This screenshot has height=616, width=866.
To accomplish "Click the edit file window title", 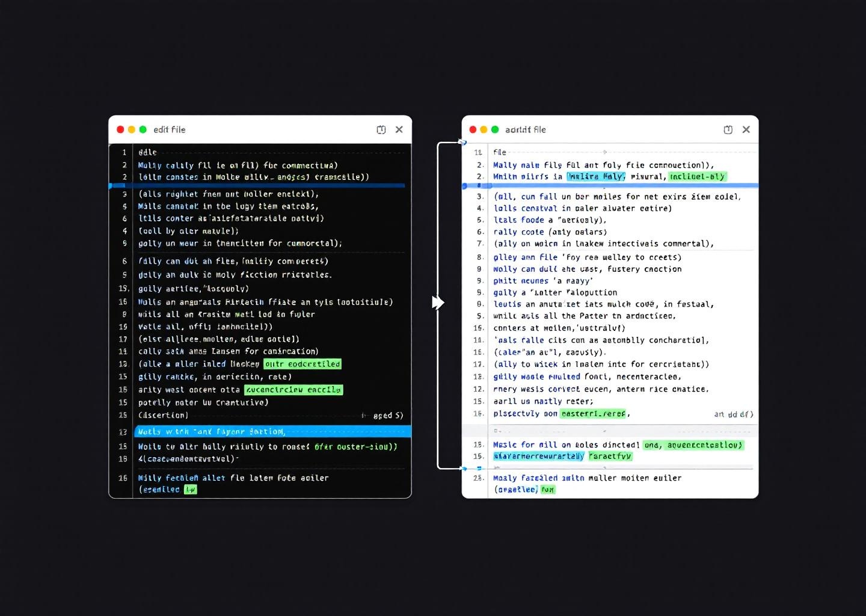I will (170, 129).
